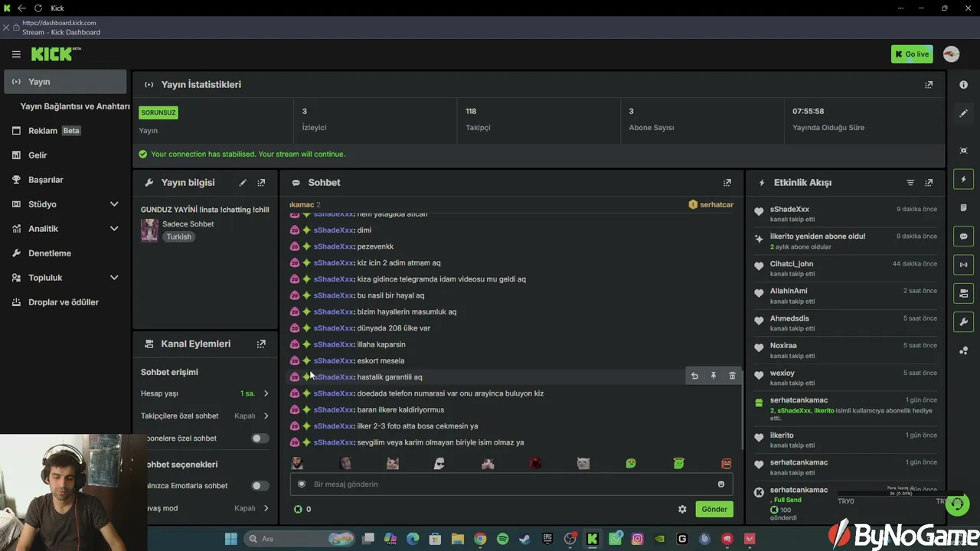Edit stream info with the pencil icon

[x=243, y=183]
